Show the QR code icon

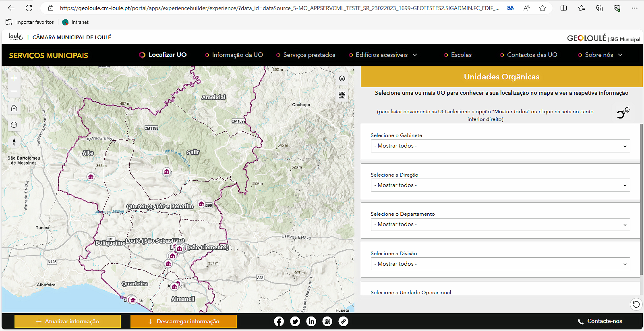click(x=327, y=321)
